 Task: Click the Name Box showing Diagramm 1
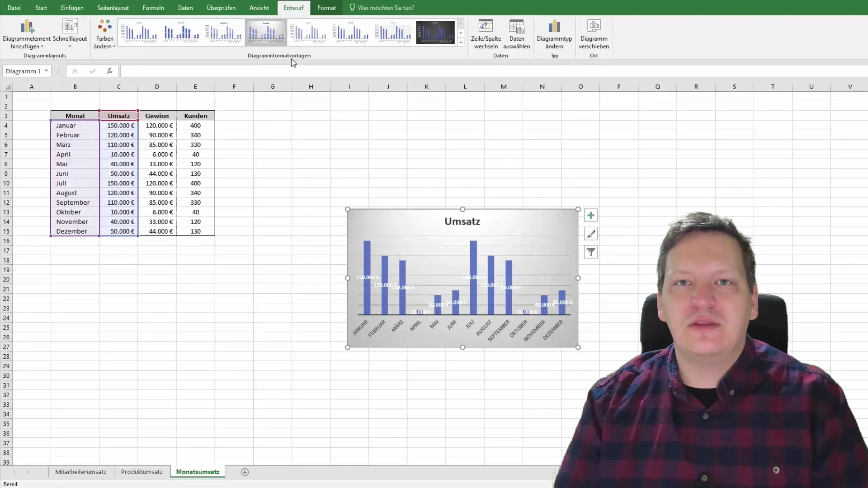click(x=23, y=71)
